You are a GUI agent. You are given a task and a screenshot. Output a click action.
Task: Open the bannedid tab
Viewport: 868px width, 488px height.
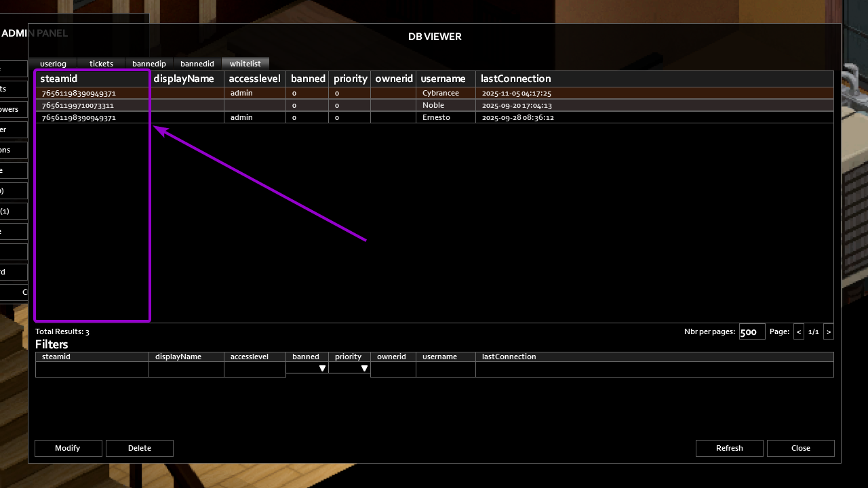[197, 63]
